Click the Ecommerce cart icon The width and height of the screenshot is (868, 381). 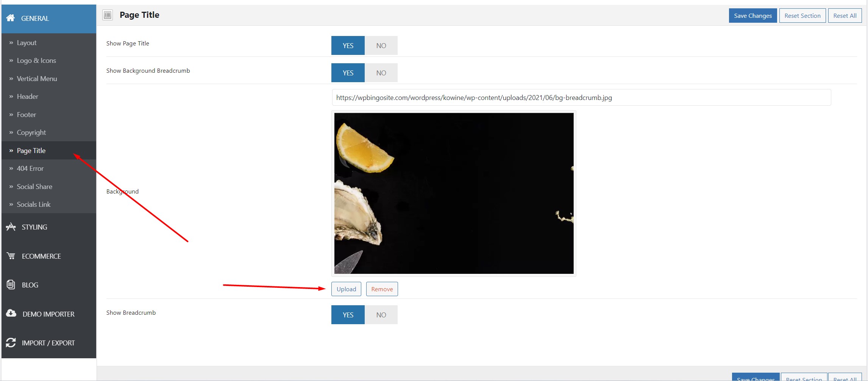(11, 256)
